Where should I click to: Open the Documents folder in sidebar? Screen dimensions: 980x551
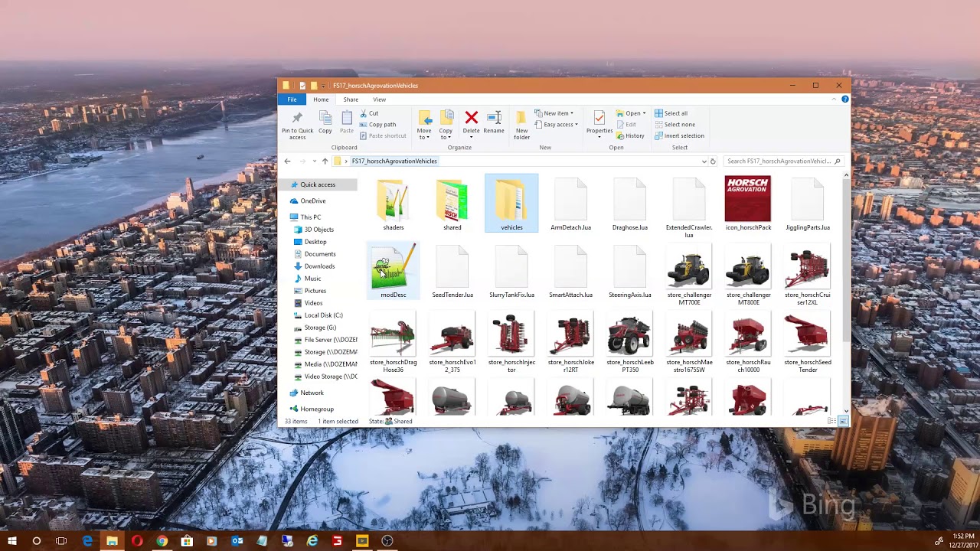[319, 254]
